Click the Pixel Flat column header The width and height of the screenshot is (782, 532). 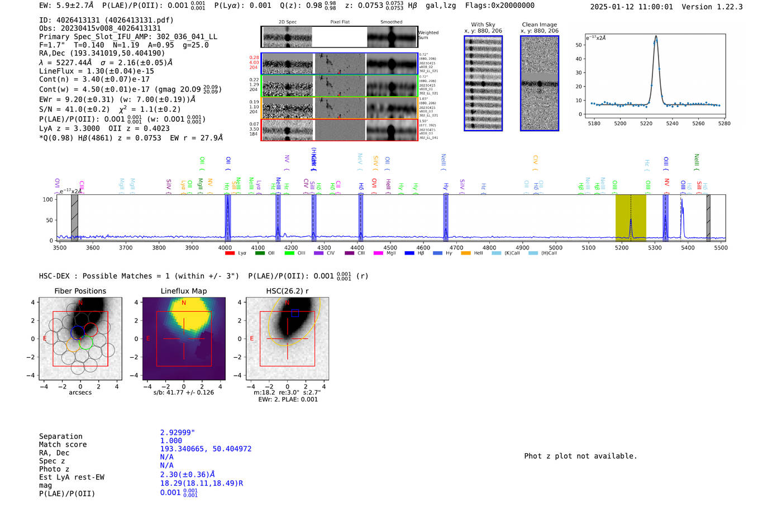click(340, 22)
